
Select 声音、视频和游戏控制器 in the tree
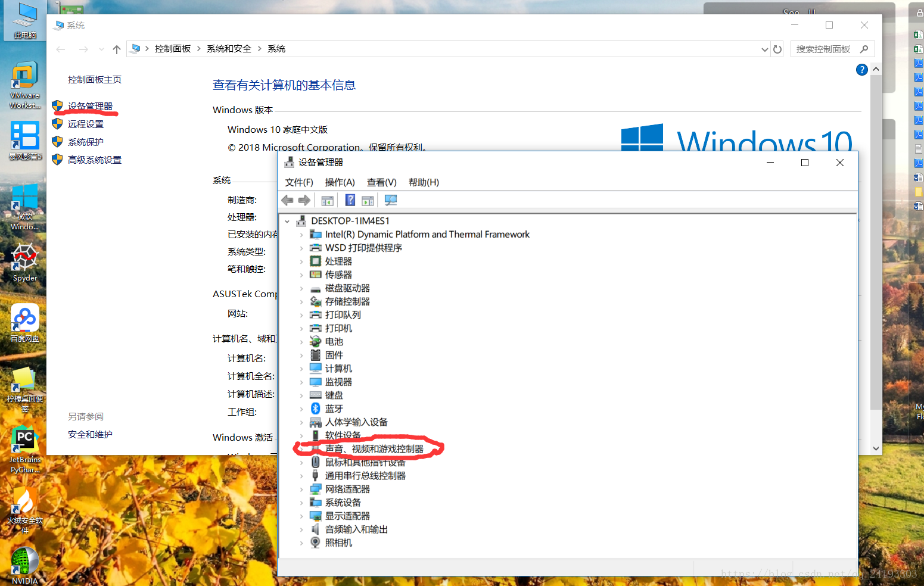(x=374, y=449)
